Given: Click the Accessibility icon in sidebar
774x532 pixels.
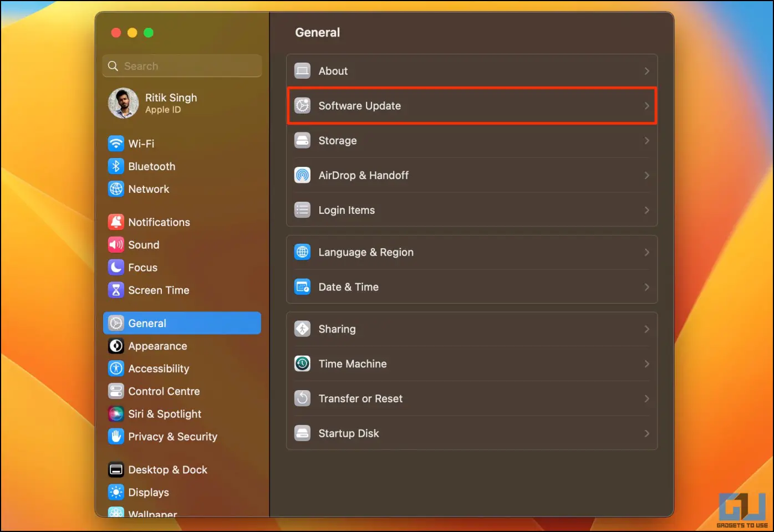Looking at the screenshot, I should 116,369.
